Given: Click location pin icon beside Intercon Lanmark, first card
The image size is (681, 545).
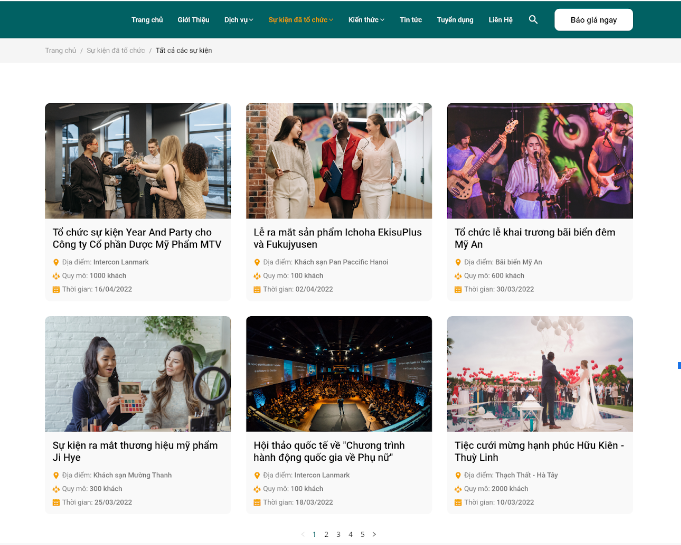Looking at the screenshot, I should click(56, 262).
